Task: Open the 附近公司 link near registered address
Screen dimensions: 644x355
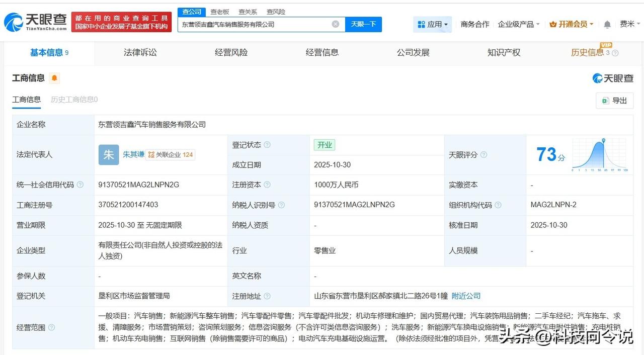Action: [465, 296]
